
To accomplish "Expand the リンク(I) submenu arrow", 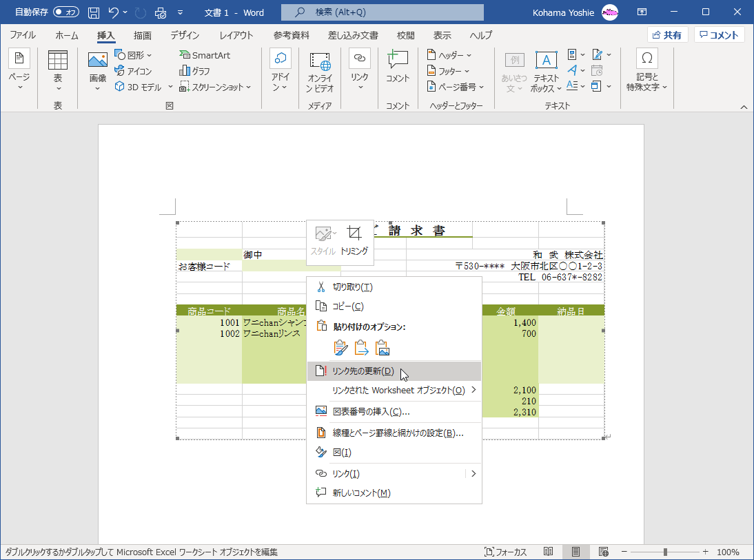I will (x=473, y=473).
